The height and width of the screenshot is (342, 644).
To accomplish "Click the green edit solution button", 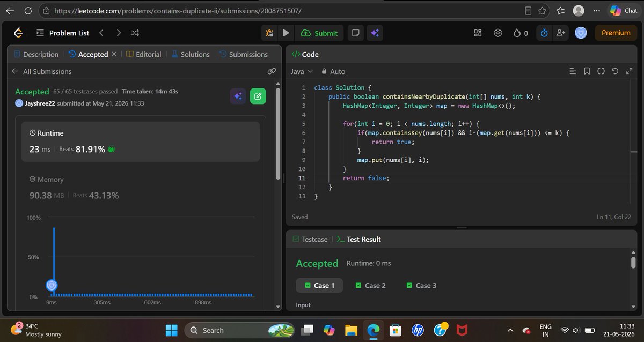I will (258, 96).
